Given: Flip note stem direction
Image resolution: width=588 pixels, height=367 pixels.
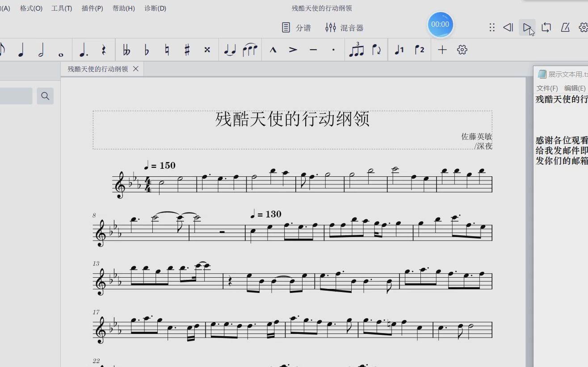Looking at the screenshot, I should coord(377,50).
